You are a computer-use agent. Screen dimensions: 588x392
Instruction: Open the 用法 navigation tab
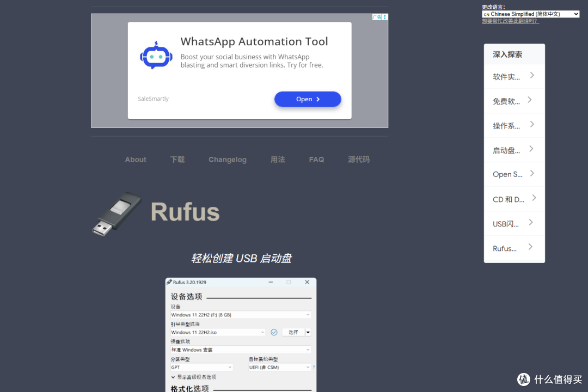tap(278, 160)
